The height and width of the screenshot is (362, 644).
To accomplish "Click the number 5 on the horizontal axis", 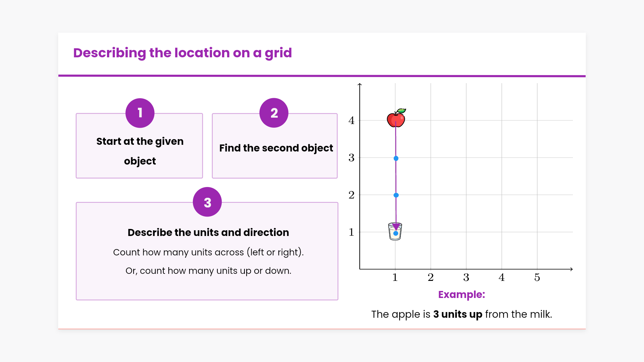I will (x=537, y=278).
